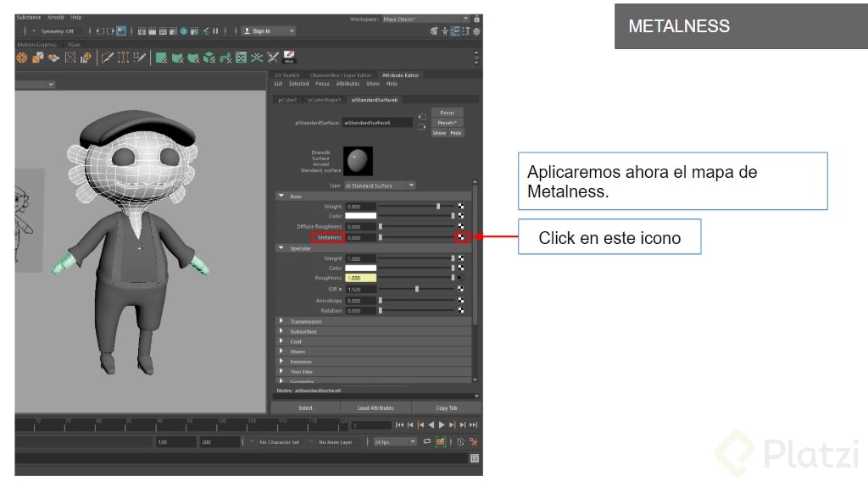Open the Sign In dropdown

click(269, 31)
